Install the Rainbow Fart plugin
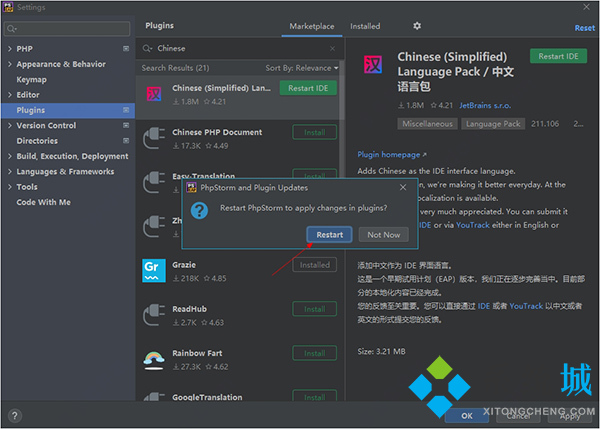 click(x=315, y=353)
